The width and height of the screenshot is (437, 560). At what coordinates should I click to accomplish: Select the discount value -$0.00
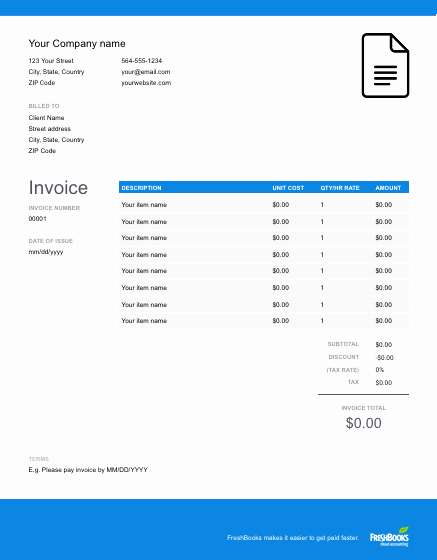click(x=384, y=358)
